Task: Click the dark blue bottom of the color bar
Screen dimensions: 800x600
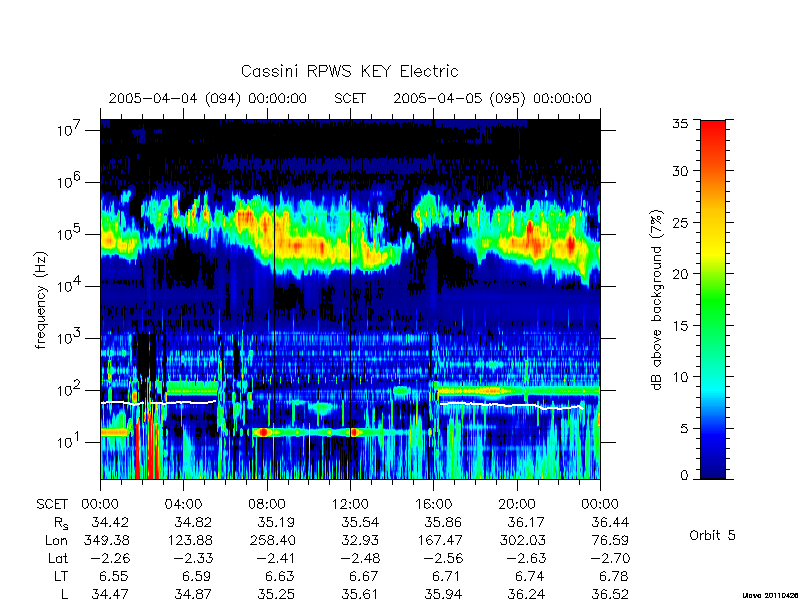Action: [x=713, y=472]
